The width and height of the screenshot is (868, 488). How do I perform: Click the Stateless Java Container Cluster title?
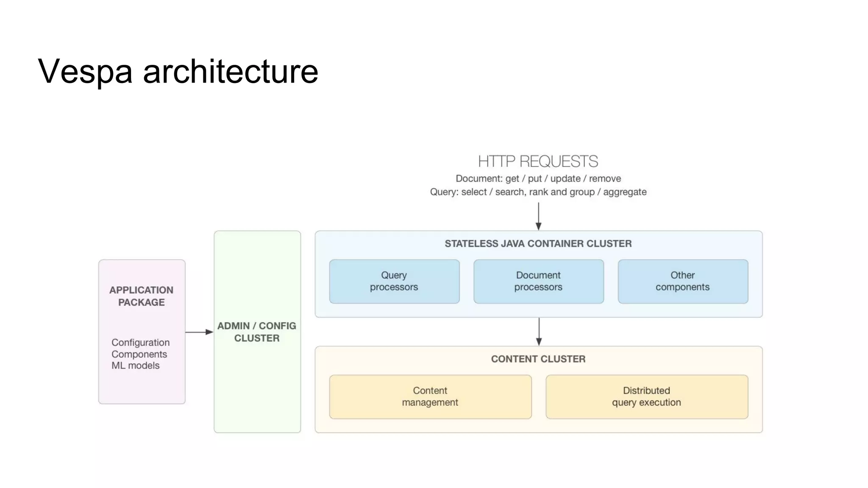tap(538, 244)
